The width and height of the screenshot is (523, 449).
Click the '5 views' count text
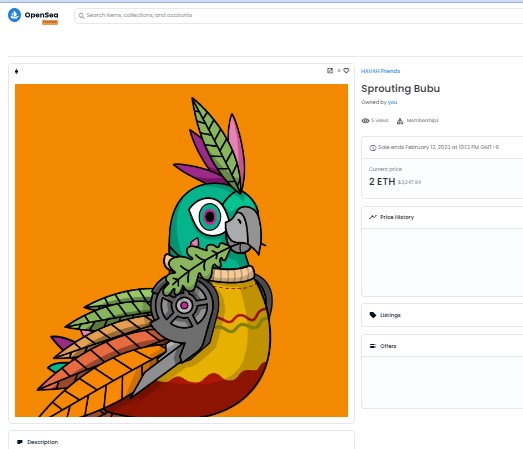tap(380, 120)
